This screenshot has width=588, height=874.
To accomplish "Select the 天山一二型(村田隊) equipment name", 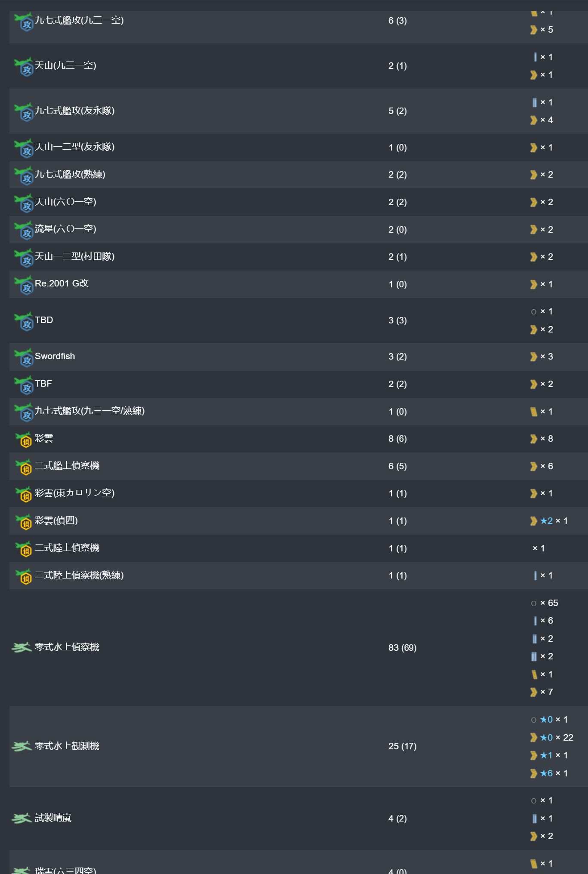I will click(74, 256).
